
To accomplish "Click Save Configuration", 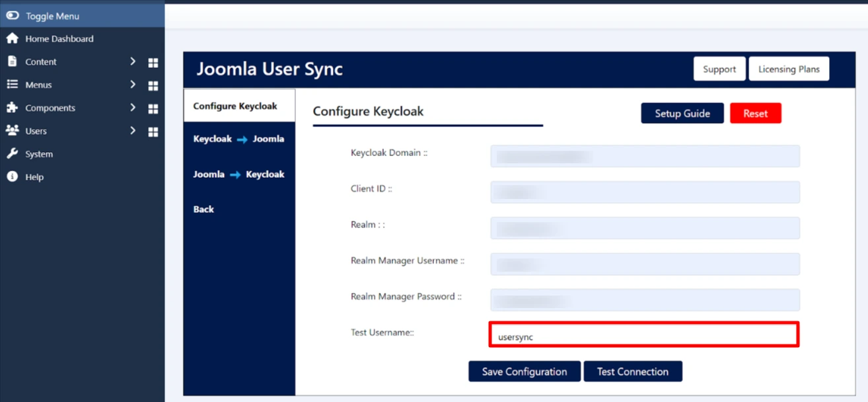I will coord(524,372).
